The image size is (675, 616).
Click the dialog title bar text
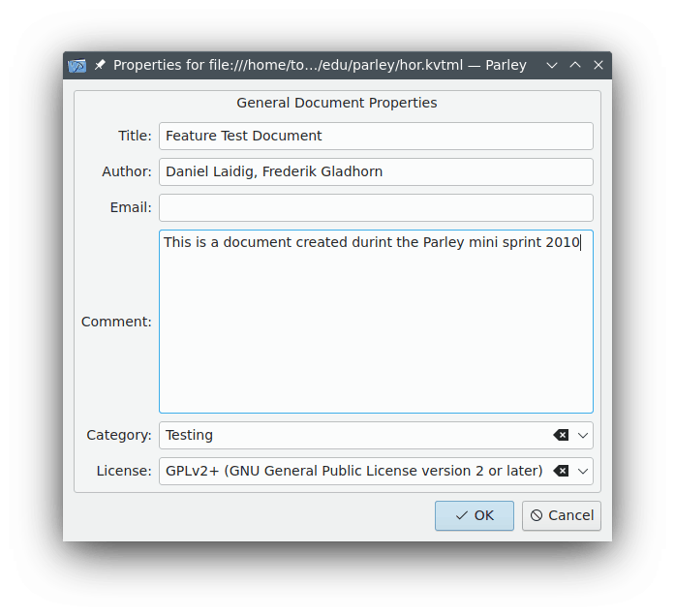click(320, 66)
